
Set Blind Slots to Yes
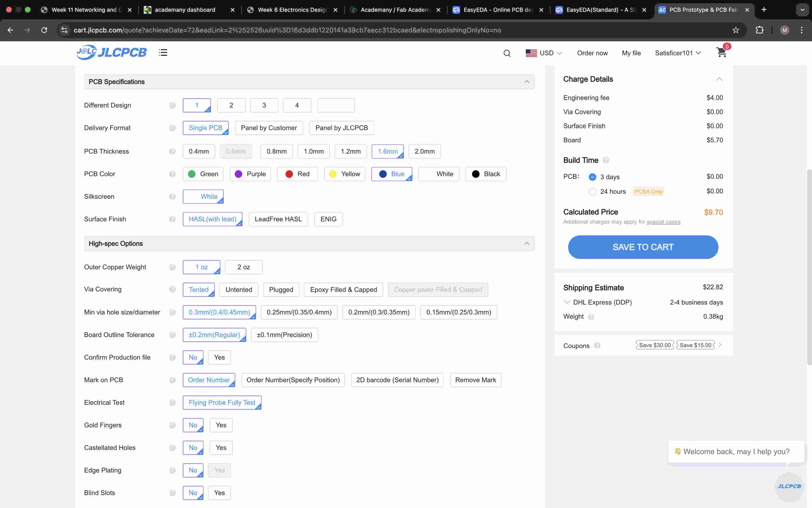tap(219, 493)
